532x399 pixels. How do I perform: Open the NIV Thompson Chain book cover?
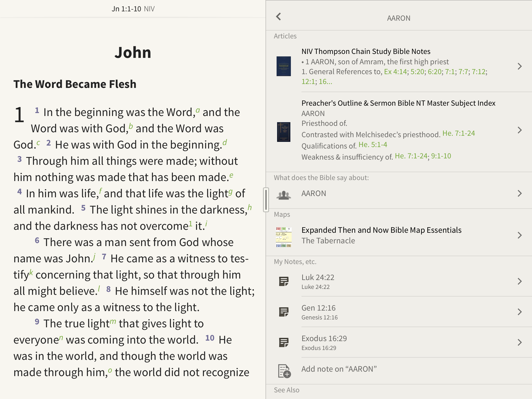click(x=283, y=66)
